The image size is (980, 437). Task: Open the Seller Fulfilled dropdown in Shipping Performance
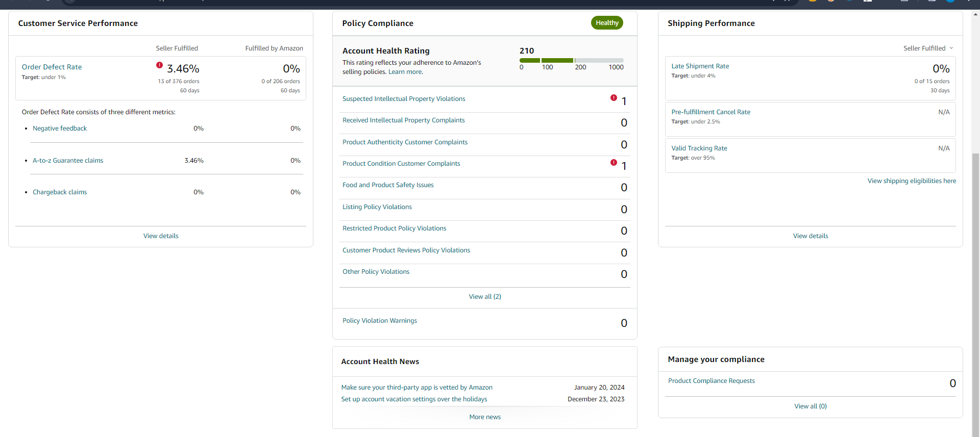click(x=928, y=48)
